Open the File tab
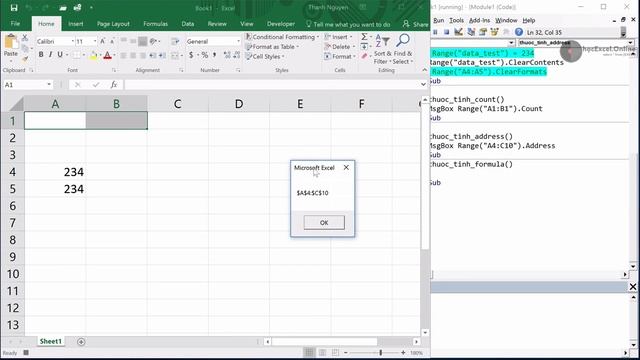 click(x=16, y=24)
